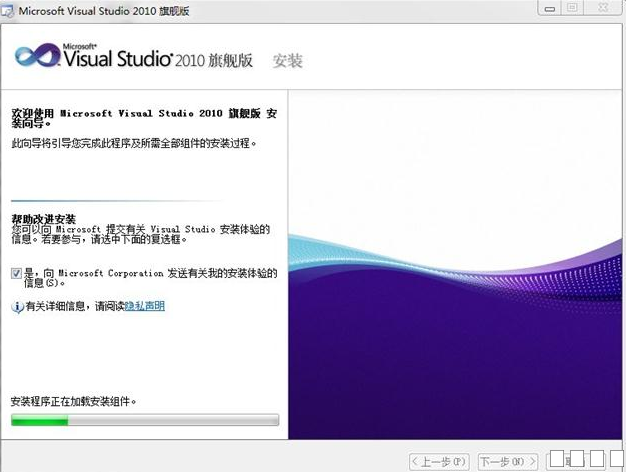Screen dimensions: 626x472
Task: Close the Visual Studio 2010 installer window
Action: tap(602, 8)
